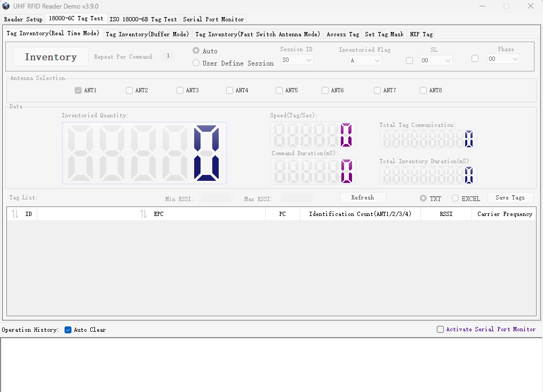Enable the ANT7 antenna checkbox
This screenshot has height=392, width=543.
click(x=377, y=90)
